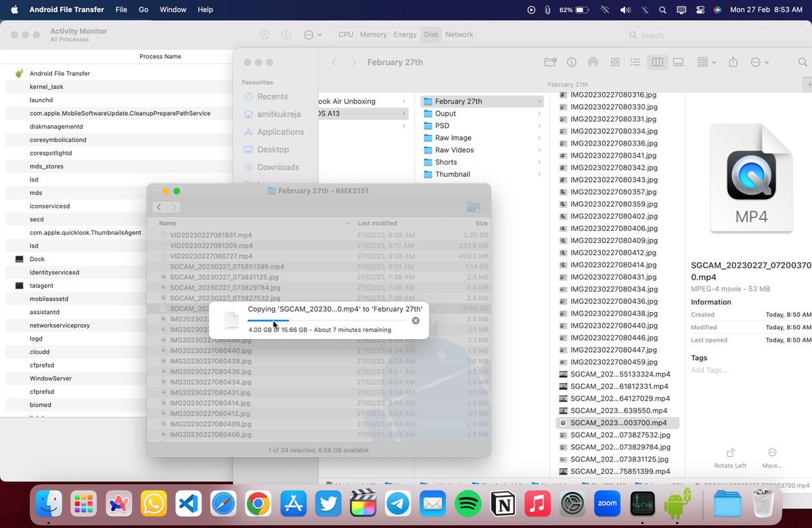This screenshot has height=528, width=812.
Task: Open Finder action ellipsis menu
Action: pyautogui.click(x=760, y=62)
